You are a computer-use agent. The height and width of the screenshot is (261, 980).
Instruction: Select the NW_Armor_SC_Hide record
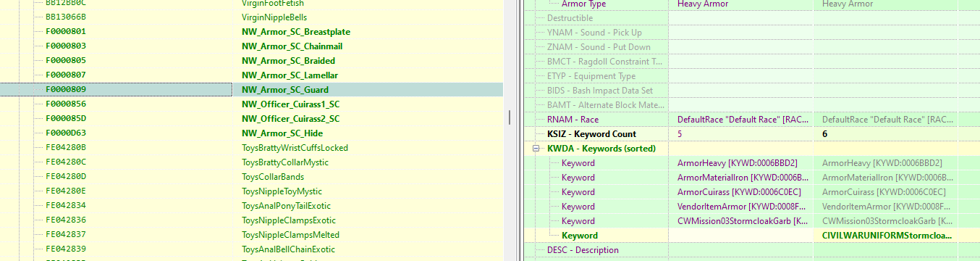click(282, 133)
